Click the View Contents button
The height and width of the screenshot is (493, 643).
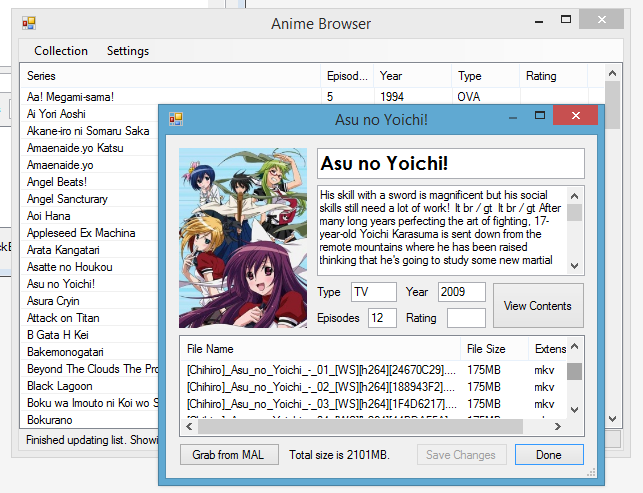pyautogui.click(x=538, y=306)
